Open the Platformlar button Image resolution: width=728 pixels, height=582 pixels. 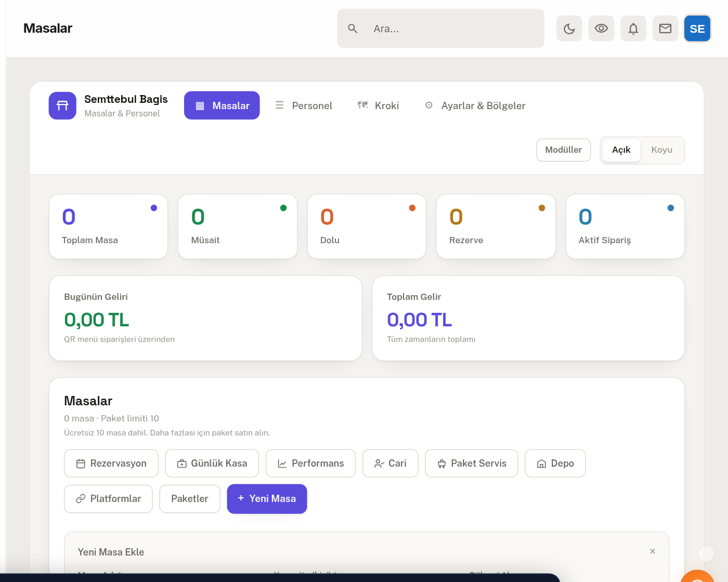tap(109, 499)
